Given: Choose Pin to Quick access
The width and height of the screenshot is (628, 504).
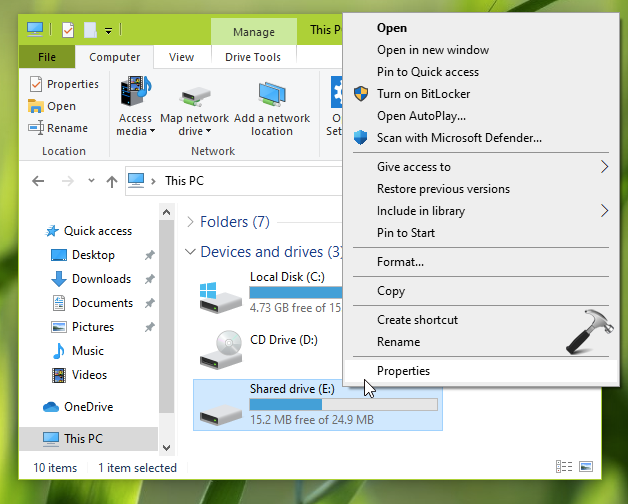Looking at the screenshot, I should coord(481,72).
